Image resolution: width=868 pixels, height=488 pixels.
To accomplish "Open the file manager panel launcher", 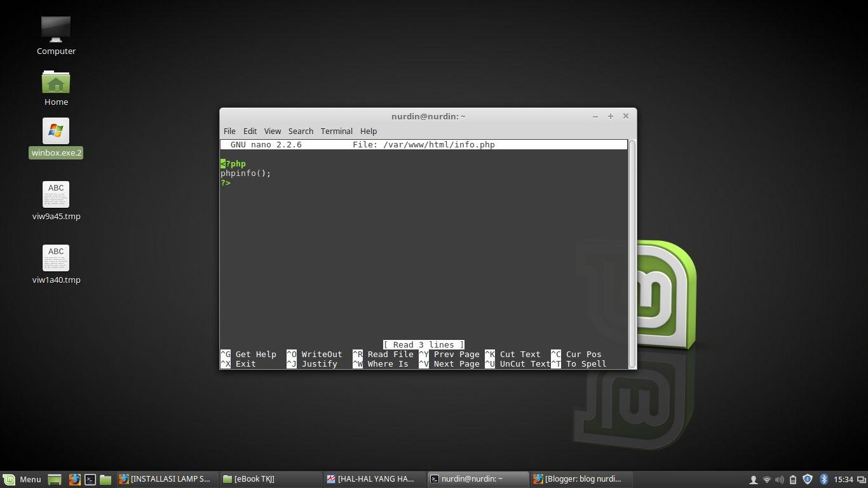I will [105, 480].
